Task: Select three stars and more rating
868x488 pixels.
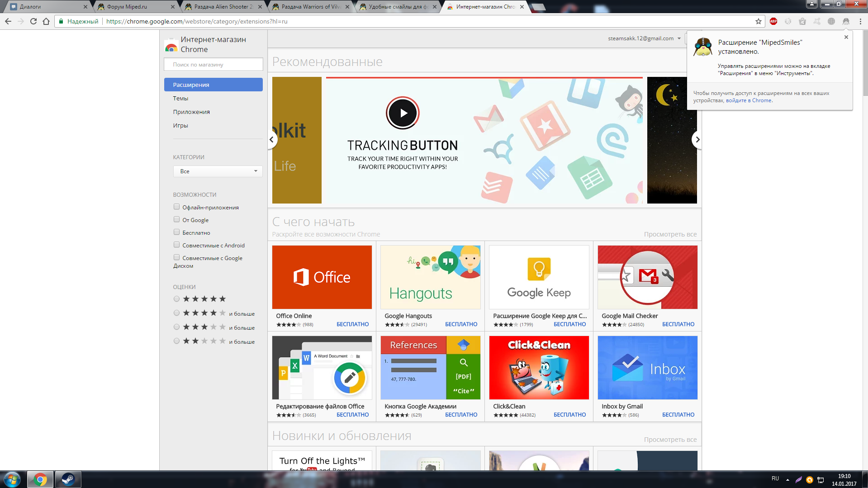Action: [x=177, y=327]
